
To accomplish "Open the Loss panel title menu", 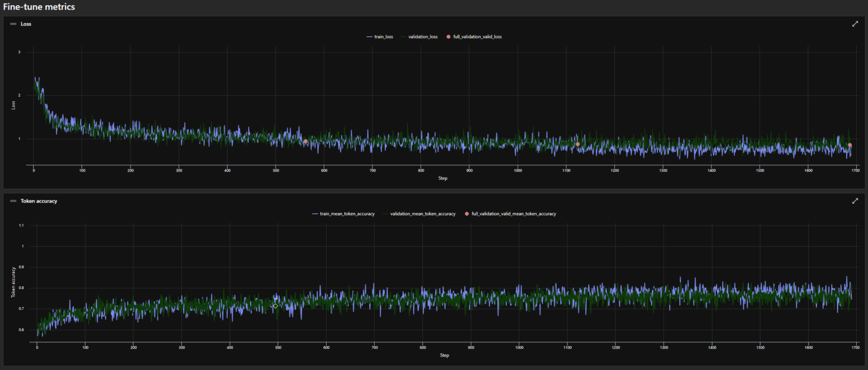I will (x=26, y=24).
